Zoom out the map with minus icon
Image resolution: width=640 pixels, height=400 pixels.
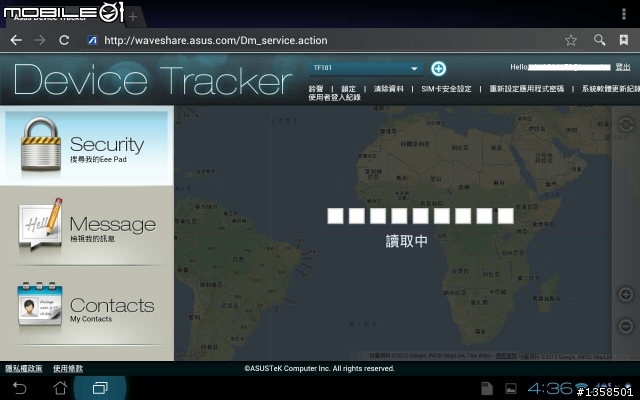point(626,326)
